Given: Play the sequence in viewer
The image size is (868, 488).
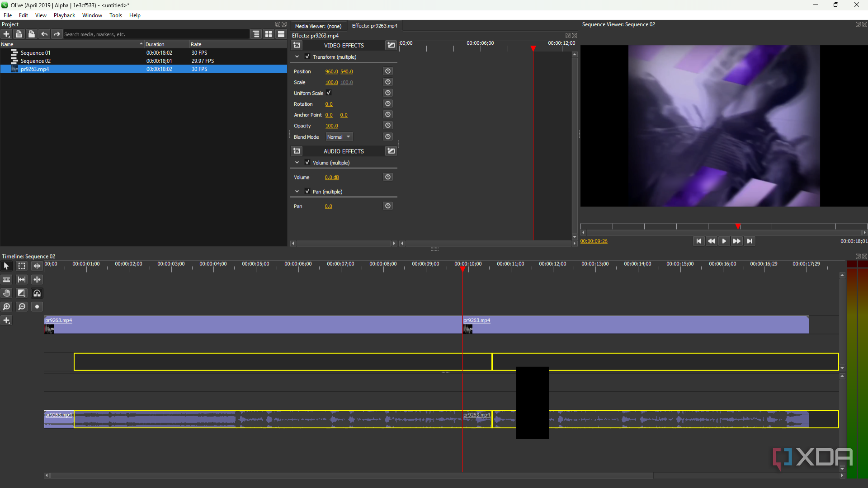Looking at the screenshot, I should pos(724,241).
